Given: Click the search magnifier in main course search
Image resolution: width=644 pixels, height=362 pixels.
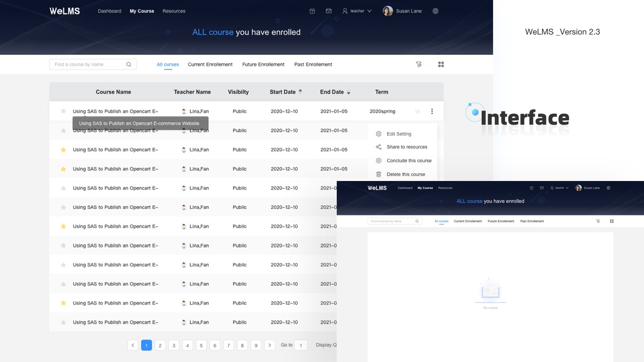Looking at the screenshot, I should pyautogui.click(x=129, y=65).
